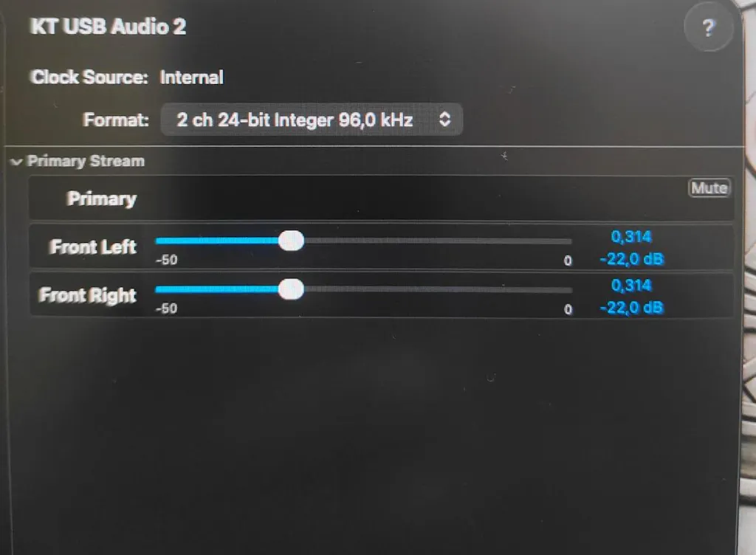Select the Front Left 0,314 value field

[631, 237]
